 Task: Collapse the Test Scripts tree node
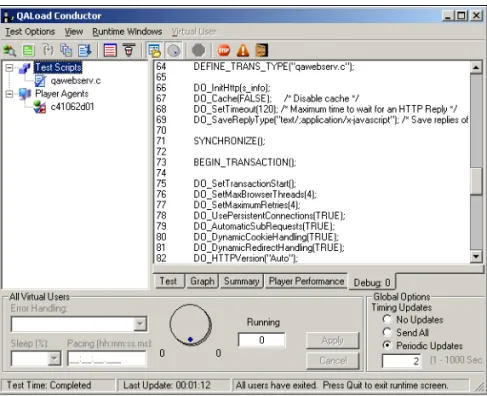coord(9,68)
